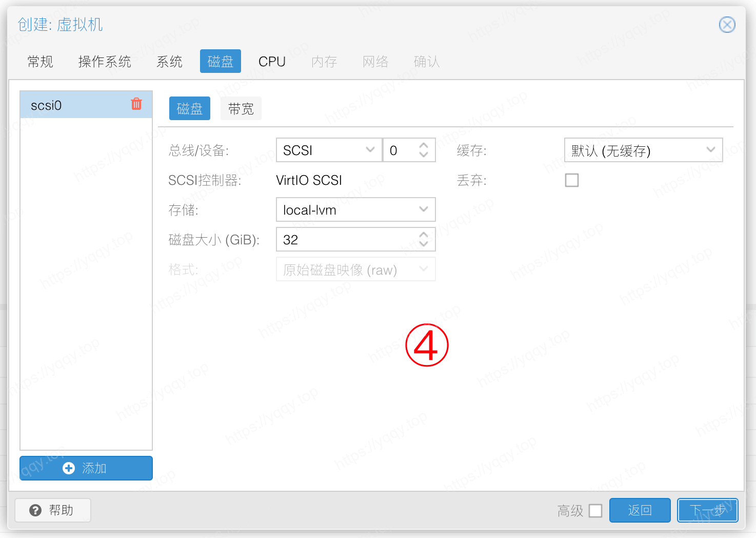Switch to the CPU tab
The width and height of the screenshot is (756, 538).
click(x=272, y=62)
